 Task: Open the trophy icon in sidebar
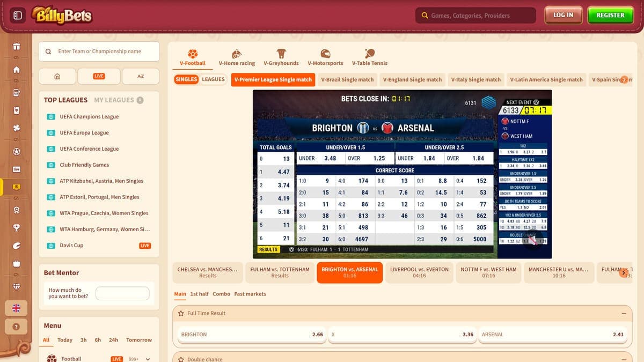[x=17, y=227]
